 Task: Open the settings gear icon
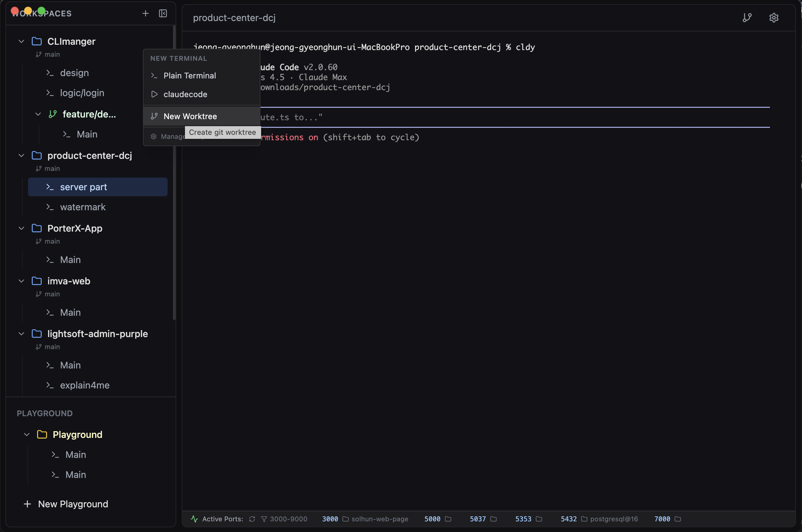pos(774,17)
